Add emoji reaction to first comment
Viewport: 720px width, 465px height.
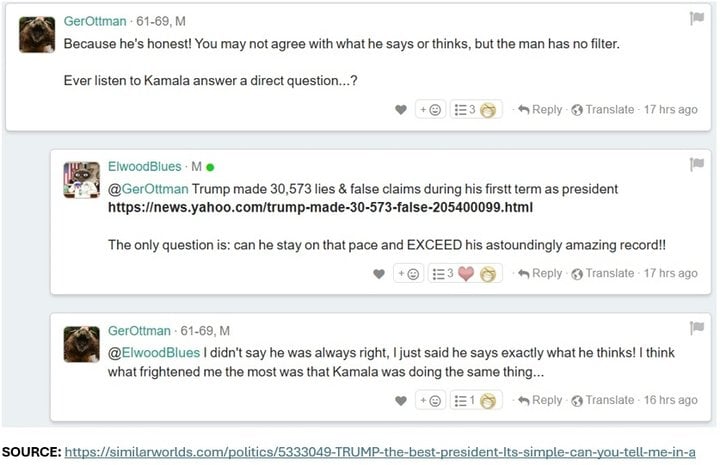[x=430, y=110]
